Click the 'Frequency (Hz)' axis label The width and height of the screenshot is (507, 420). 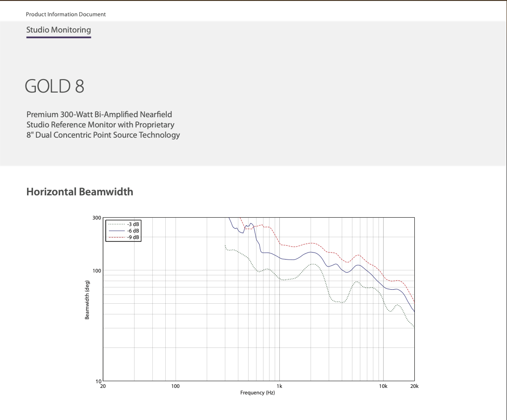pyautogui.click(x=257, y=393)
